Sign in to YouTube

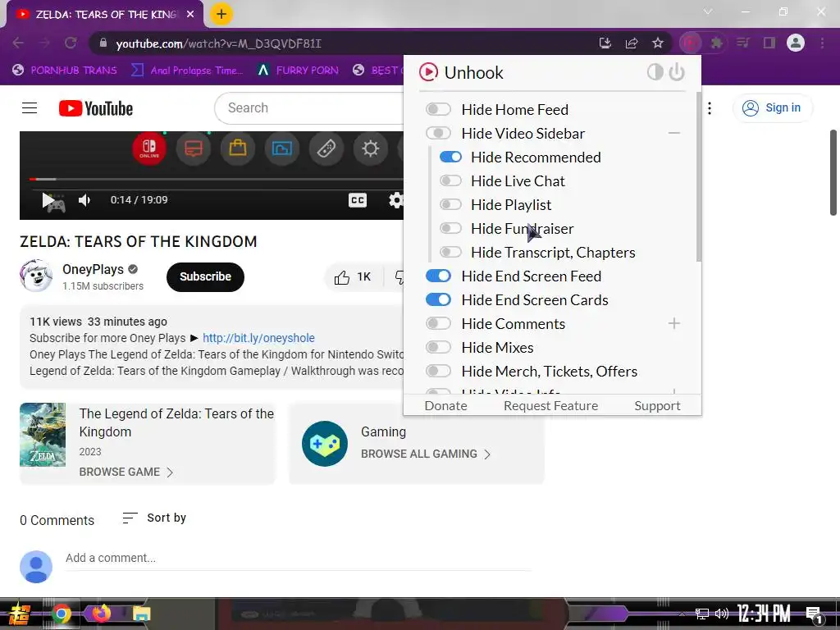click(x=772, y=108)
